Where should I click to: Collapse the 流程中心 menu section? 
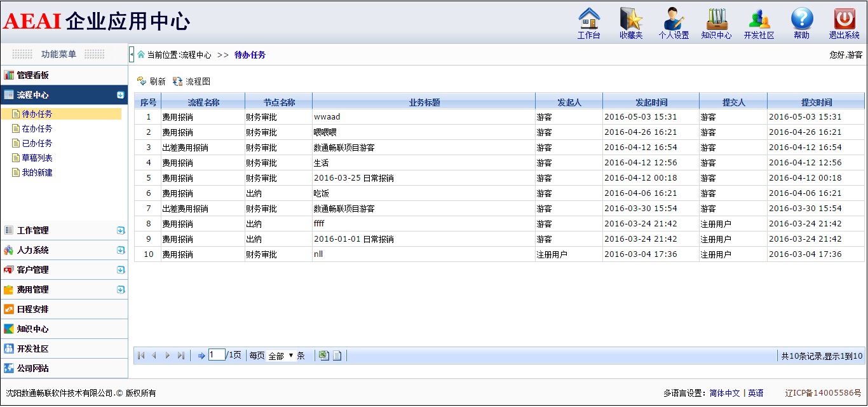click(x=121, y=95)
